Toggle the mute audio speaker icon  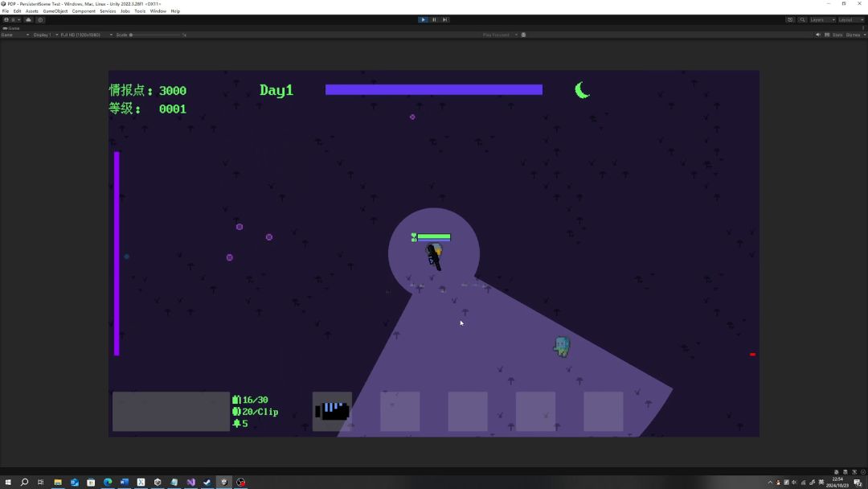coord(817,35)
